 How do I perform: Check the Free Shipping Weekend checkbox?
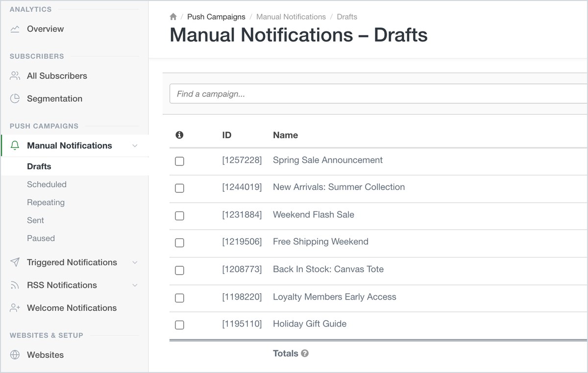[179, 242]
